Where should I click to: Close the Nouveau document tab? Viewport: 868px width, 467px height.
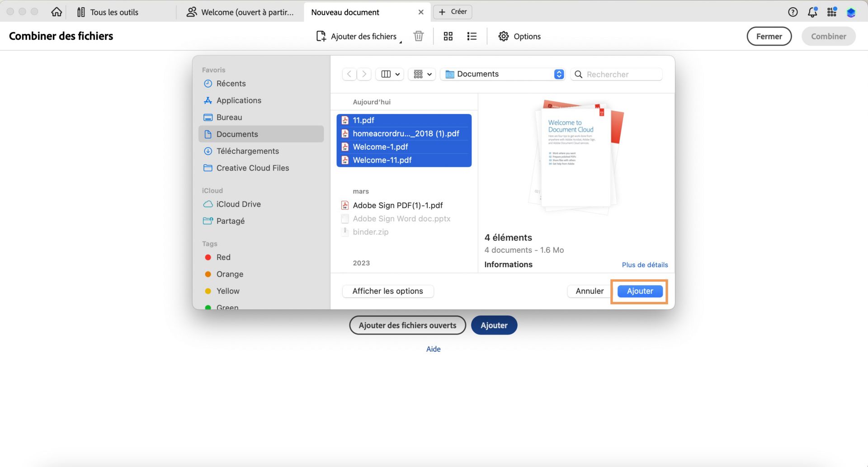click(x=421, y=12)
